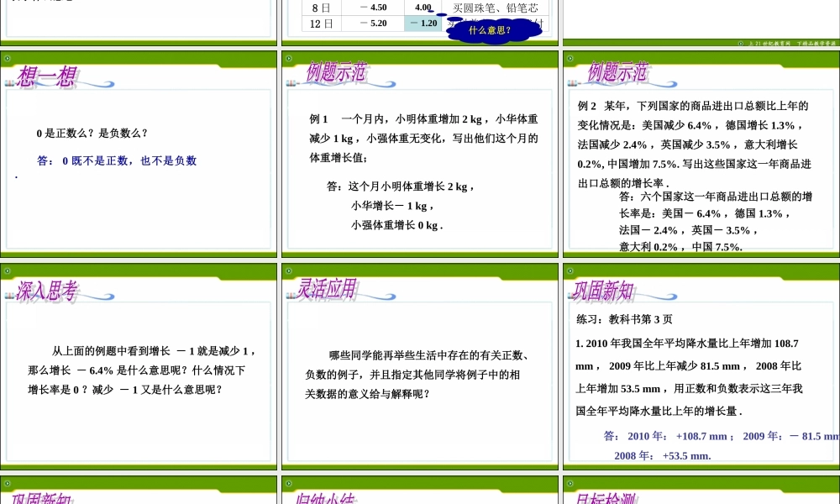Open the 灵活应用 slide thumbnail
This screenshot has width=840, height=504.
[x=420, y=366]
